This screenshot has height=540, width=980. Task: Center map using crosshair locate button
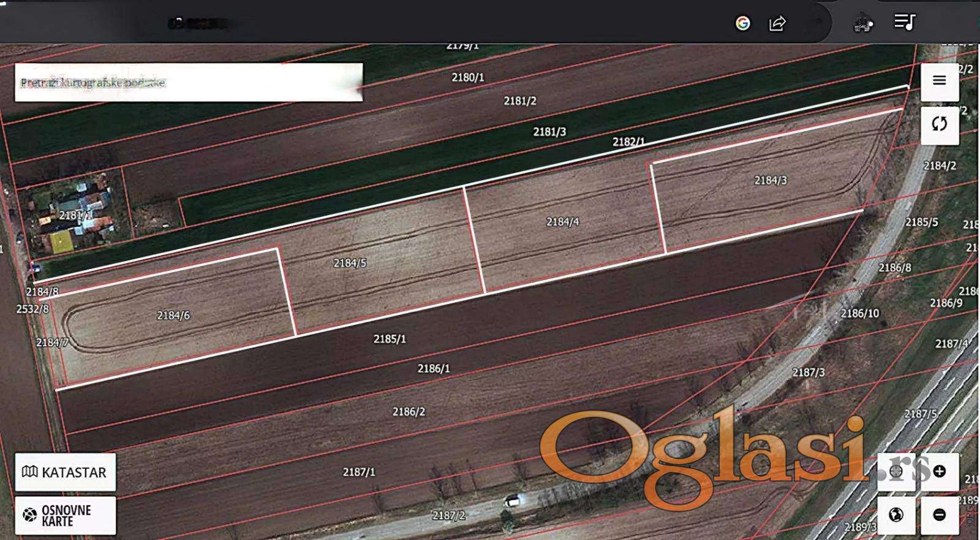coord(896,471)
